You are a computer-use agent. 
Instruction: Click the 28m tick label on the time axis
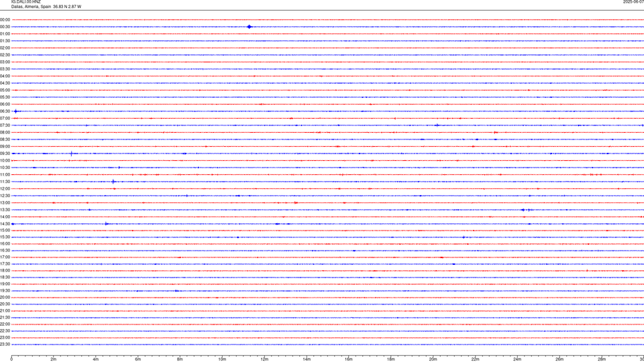602,359
